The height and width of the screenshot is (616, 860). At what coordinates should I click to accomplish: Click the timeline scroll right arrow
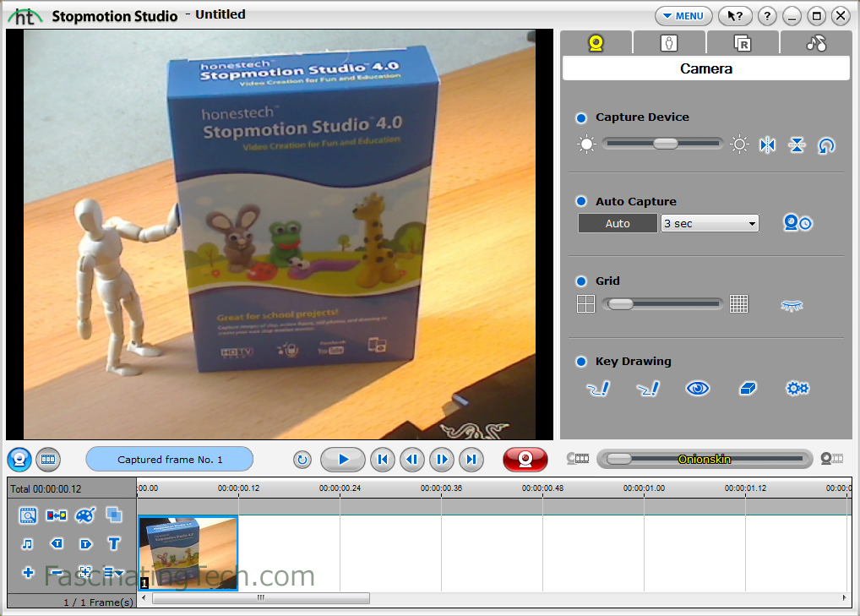pyautogui.click(x=844, y=598)
